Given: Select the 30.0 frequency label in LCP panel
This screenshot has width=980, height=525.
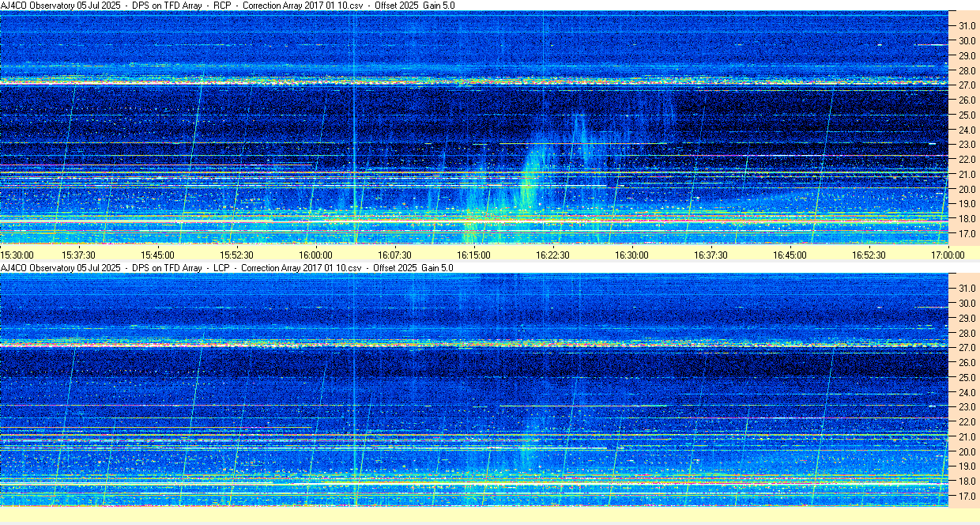Looking at the screenshot, I should coord(967,303).
